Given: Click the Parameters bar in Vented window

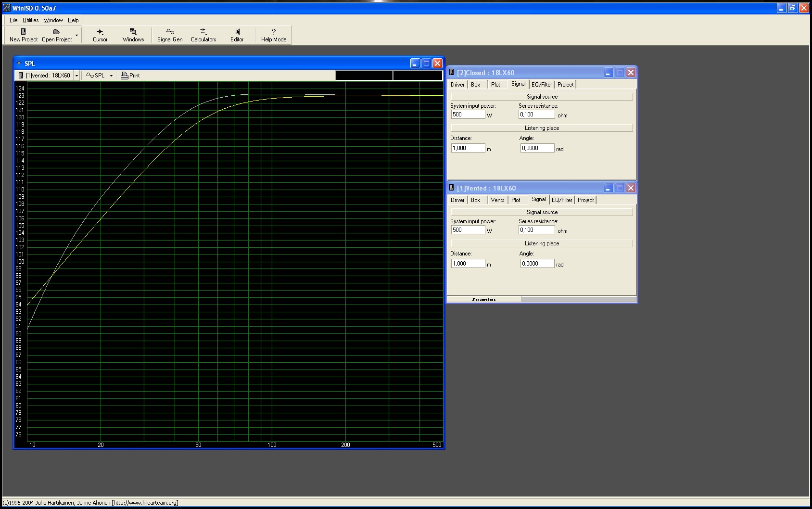Looking at the screenshot, I should pos(484,299).
